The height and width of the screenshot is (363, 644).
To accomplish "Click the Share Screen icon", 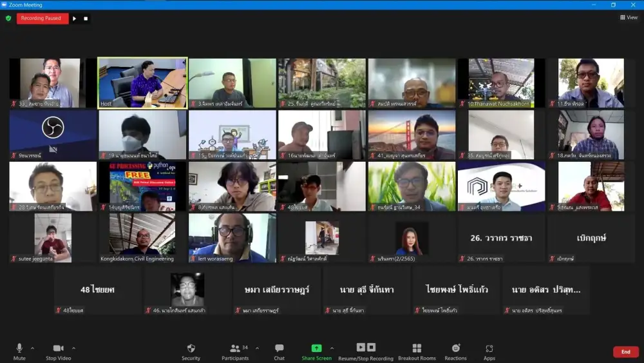I will coord(316,348).
